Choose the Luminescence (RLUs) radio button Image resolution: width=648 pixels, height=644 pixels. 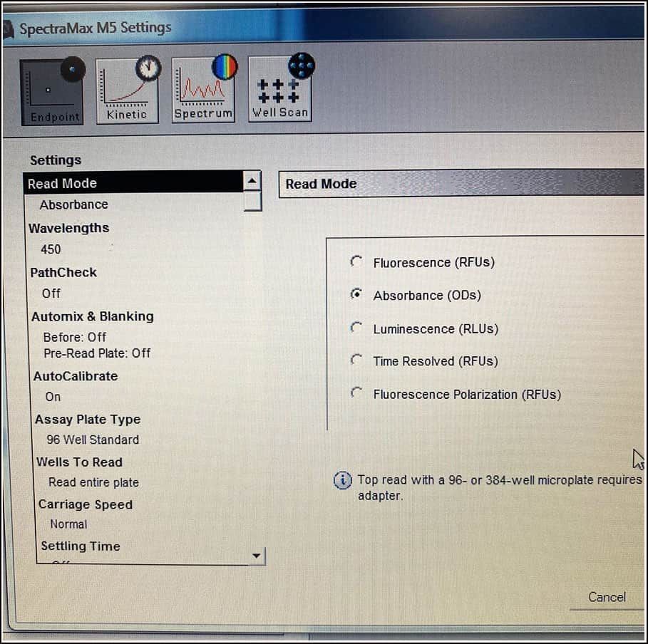click(x=356, y=328)
